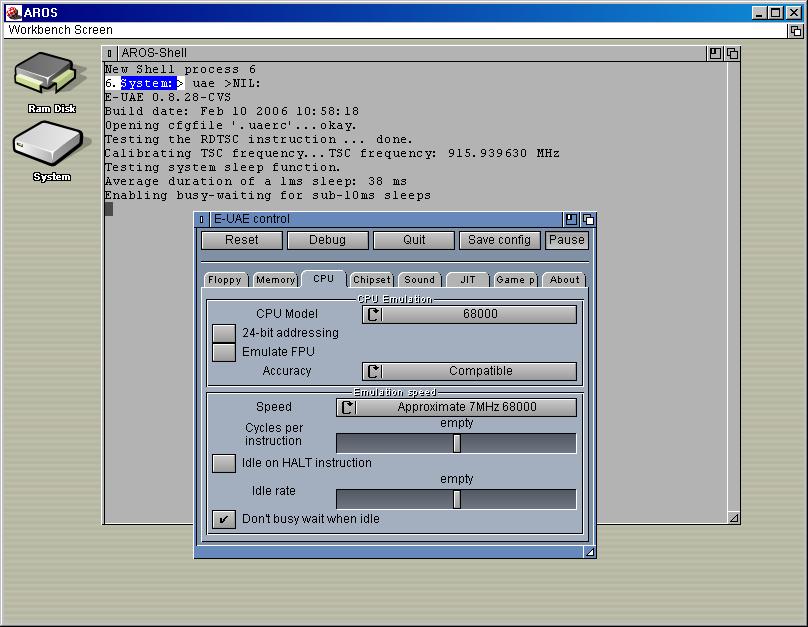
Task: Click the Quit button
Action: click(x=414, y=240)
